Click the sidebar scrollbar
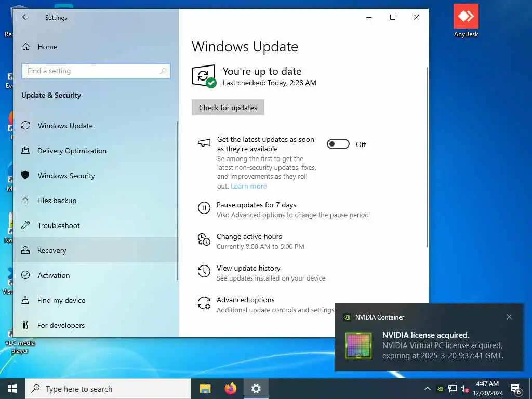 (x=178, y=200)
